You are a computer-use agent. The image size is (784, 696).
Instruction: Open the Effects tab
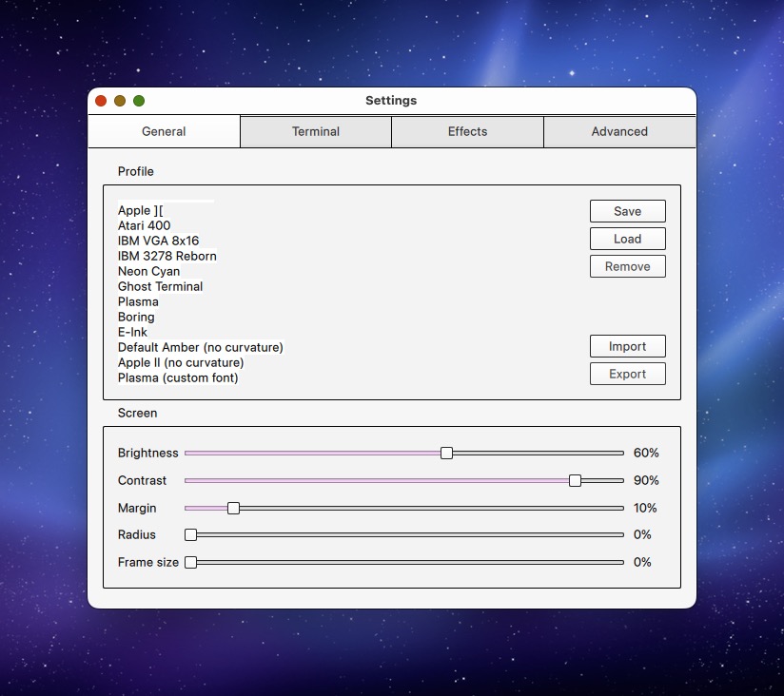pyautogui.click(x=467, y=132)
